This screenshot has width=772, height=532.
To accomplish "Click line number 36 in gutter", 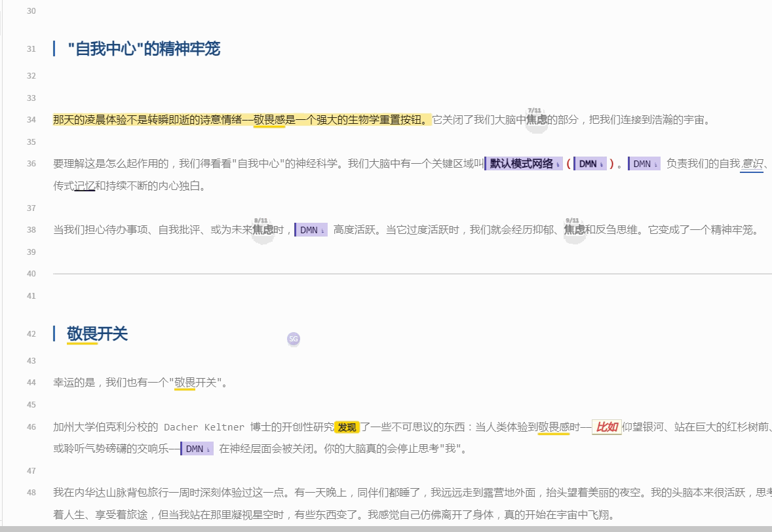I will 31,163.
